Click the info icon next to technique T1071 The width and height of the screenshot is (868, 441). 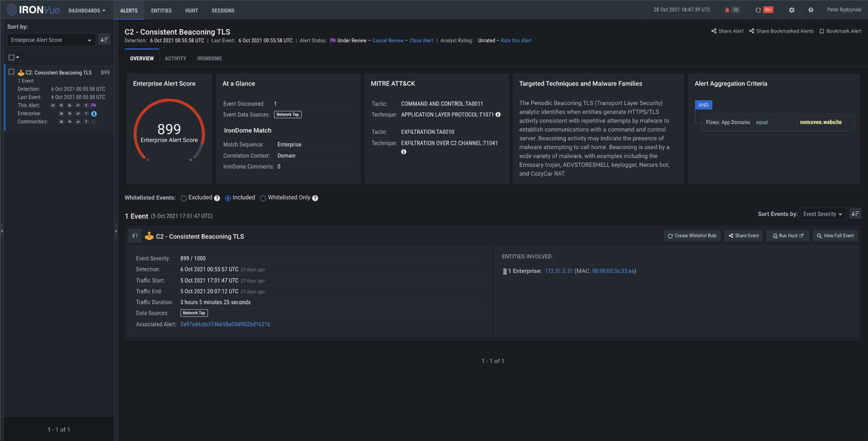(498, 114)
